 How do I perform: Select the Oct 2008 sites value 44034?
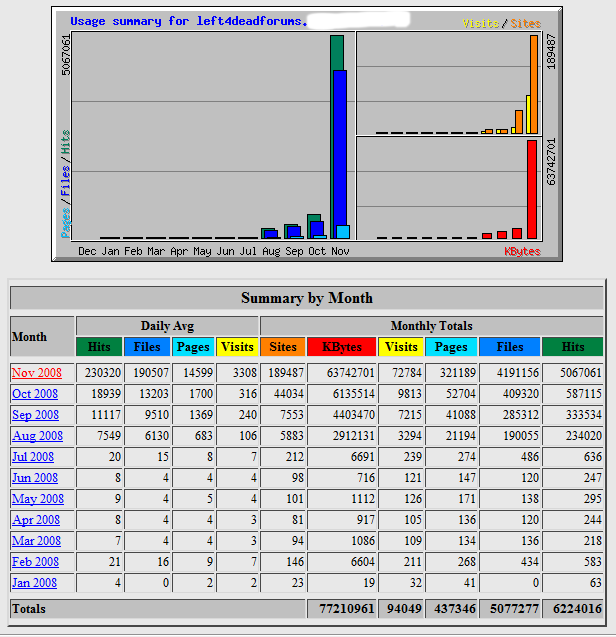(x=288, y=394)
